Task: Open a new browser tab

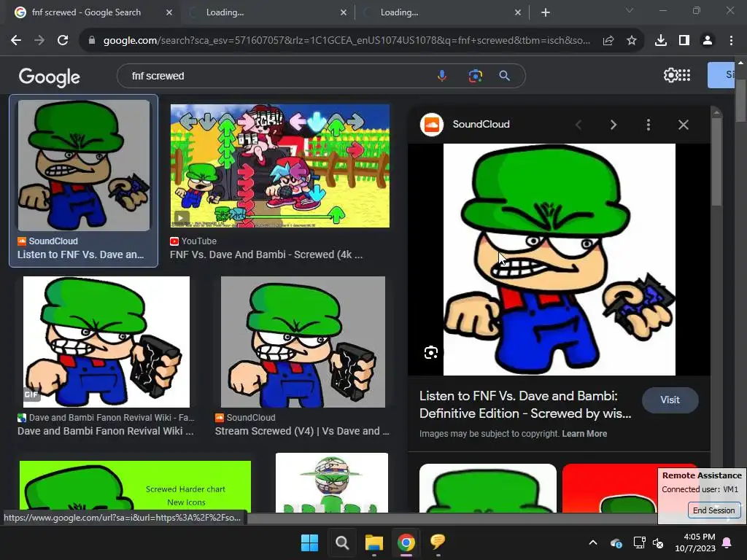Action: pyautogui.click(x=546, y=12)
